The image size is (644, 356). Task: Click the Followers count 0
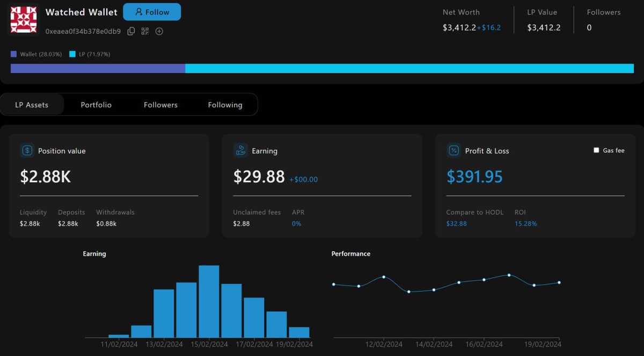[589, 27]
